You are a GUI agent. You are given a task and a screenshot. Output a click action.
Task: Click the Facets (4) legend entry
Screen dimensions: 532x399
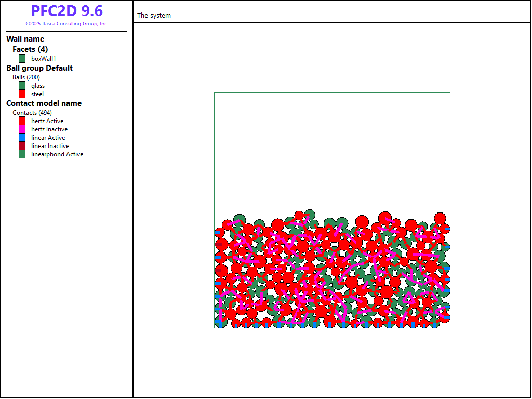30,49
